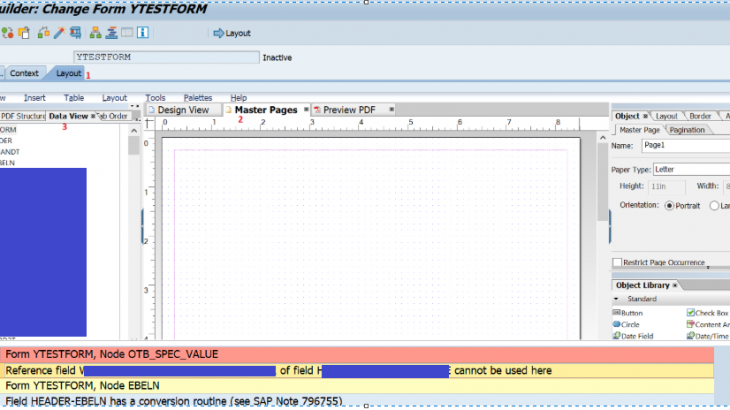Image resolution: width=730 pixels, height=410 pixels.
Task: Switch to the Design View tab
Action: [183, 110]
